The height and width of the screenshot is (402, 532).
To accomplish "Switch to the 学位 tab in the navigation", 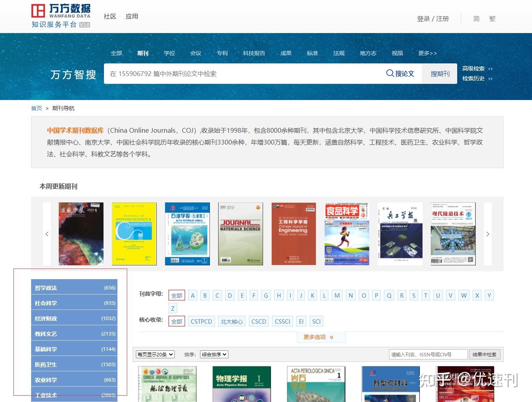I will 169,53.
